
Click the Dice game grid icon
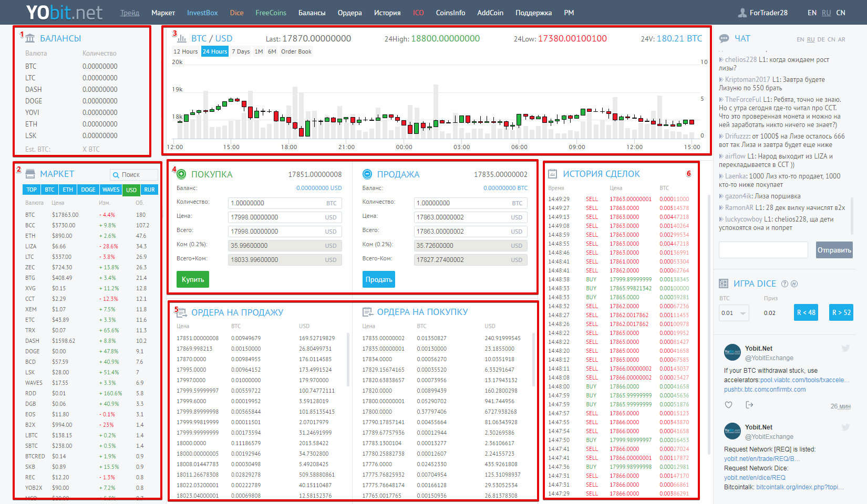tap(724, 283)
